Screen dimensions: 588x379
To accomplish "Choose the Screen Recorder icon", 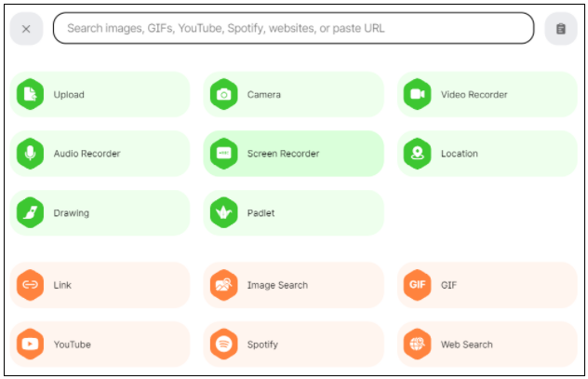I will coord(224,154).
